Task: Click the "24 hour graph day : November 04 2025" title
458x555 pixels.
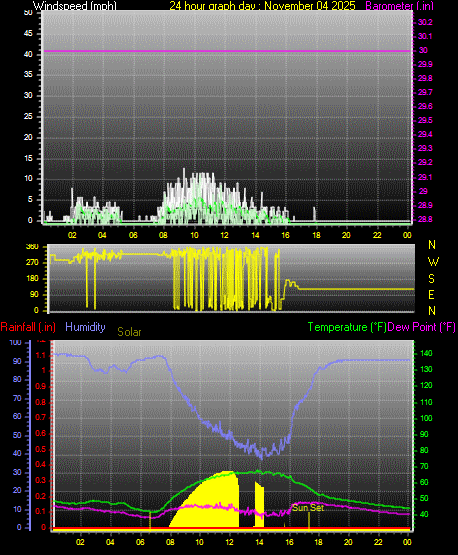Action: click(262, 6)
